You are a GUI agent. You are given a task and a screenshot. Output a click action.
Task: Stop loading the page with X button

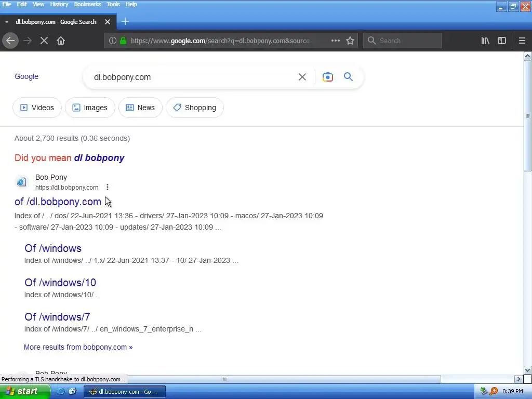(x=44, y=41)
